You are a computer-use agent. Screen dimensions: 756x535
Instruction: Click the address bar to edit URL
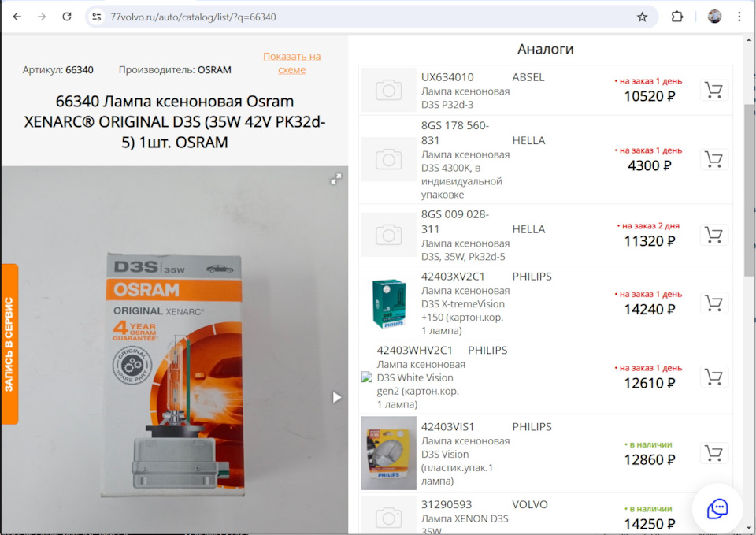pos(315,16)
